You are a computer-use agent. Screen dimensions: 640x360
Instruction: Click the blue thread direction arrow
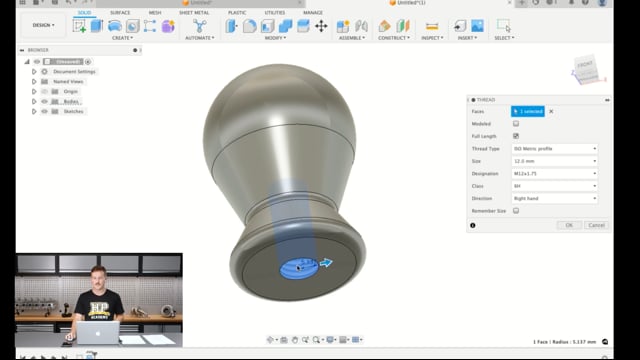pyautogui.click(x=326, y=262)
